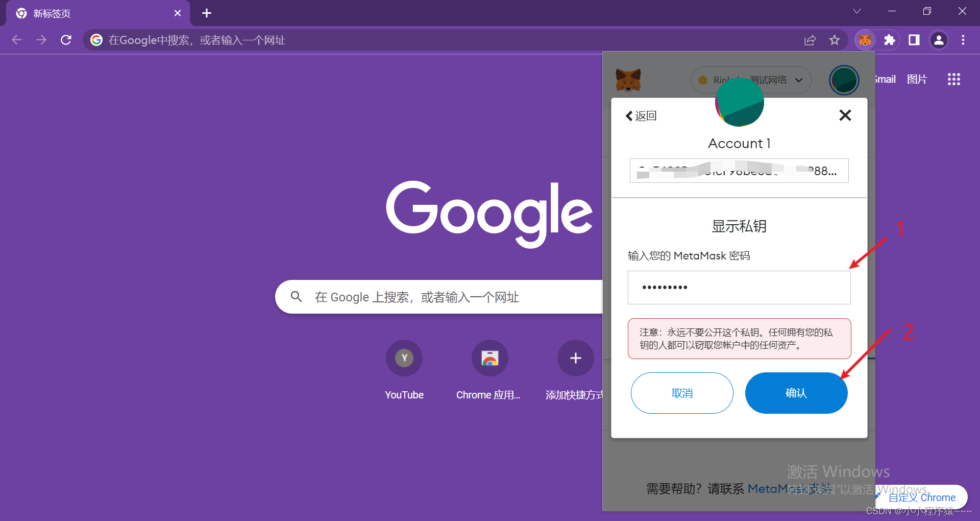Open the Gmail link on Google page

(886, 79)
